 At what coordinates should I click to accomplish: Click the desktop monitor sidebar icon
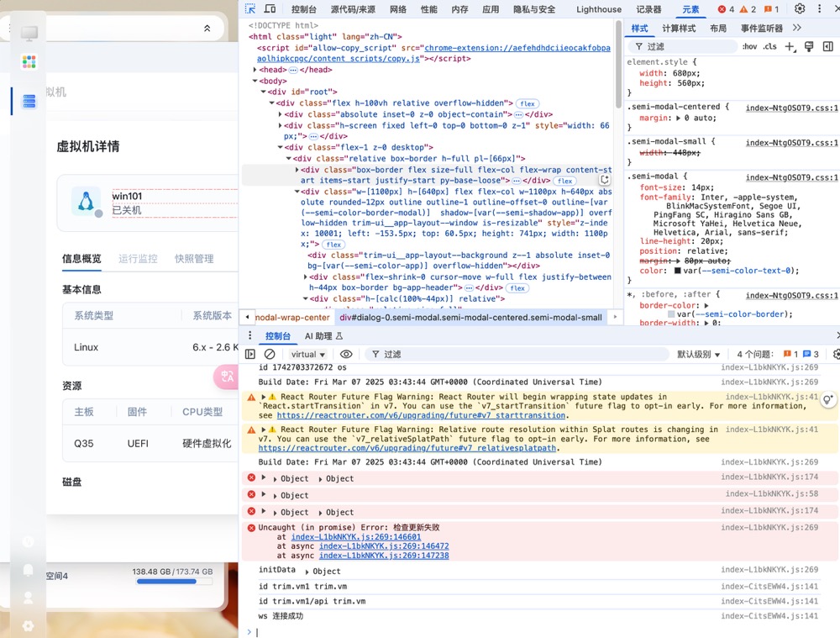(29, 33)
